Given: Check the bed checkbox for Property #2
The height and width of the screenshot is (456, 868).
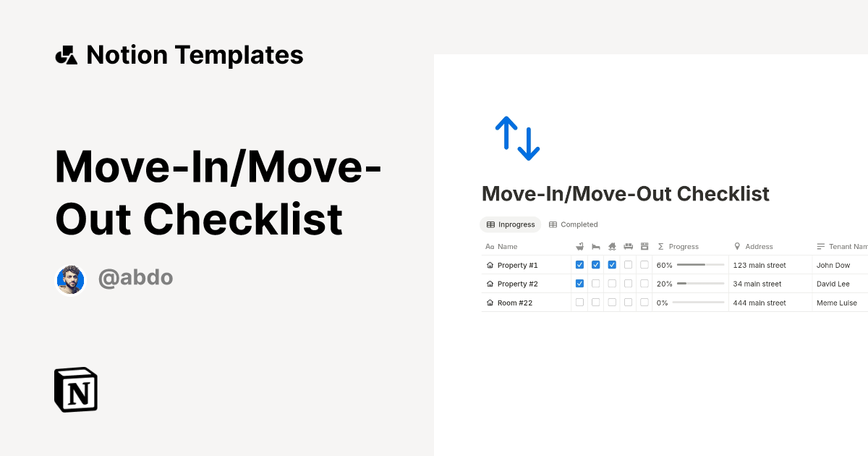Looking at the screenshot, I should pyautogui.click(x=595, y=283).
